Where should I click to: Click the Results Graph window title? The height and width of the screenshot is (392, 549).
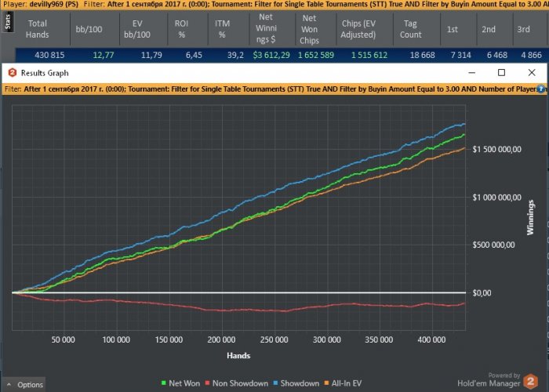pos(45,73)
